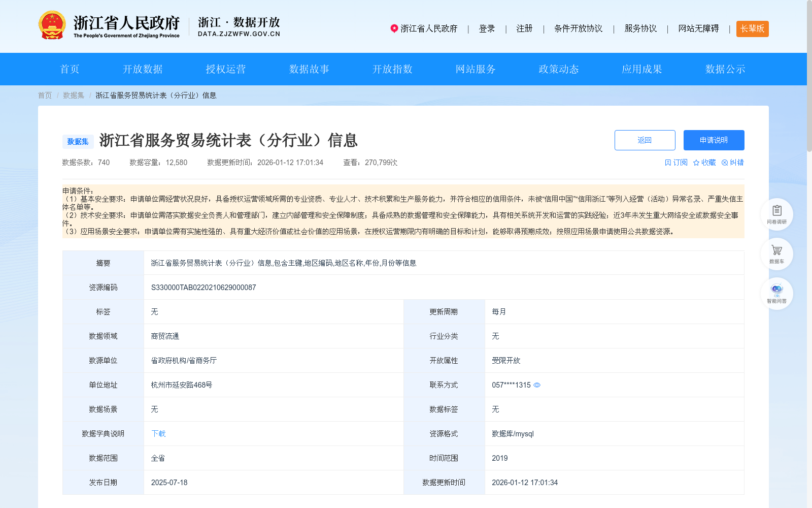
Task: Click the 申请说明 application button
Action: (x=714, y=140)
